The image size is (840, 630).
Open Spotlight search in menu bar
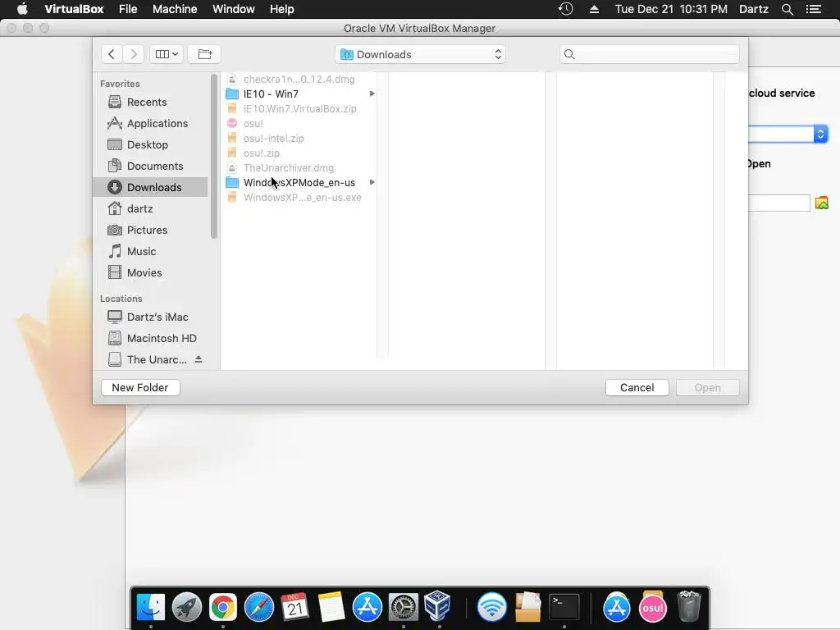click(787, 9)
